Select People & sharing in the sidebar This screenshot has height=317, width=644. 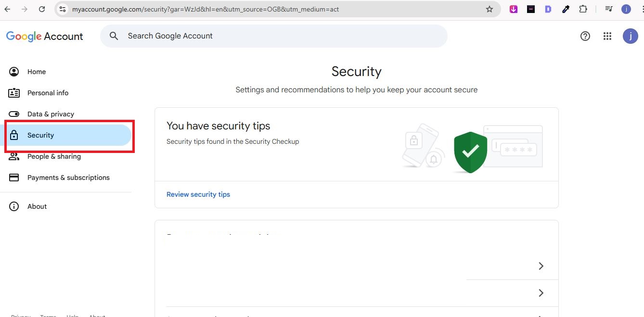[54, 156]
